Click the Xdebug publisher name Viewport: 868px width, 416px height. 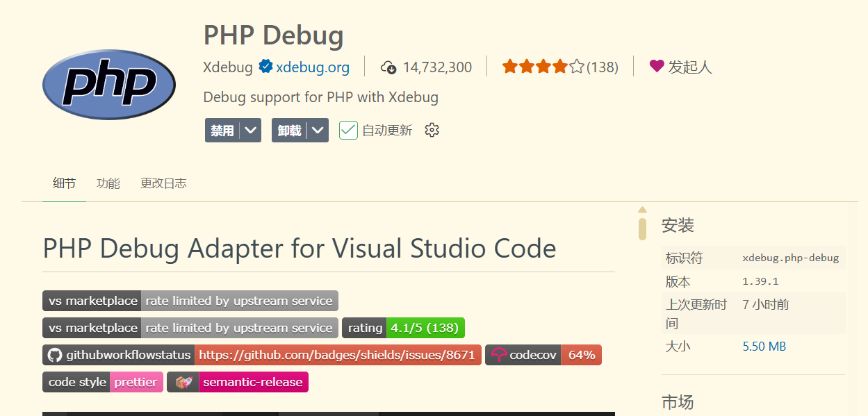[x=228, y=67]
